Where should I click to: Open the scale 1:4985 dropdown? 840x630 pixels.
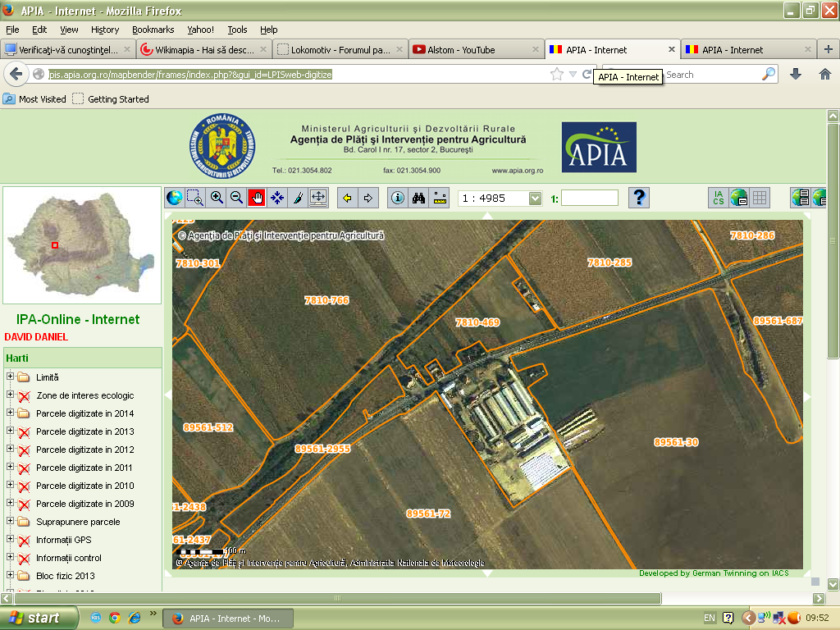point(535,199)
